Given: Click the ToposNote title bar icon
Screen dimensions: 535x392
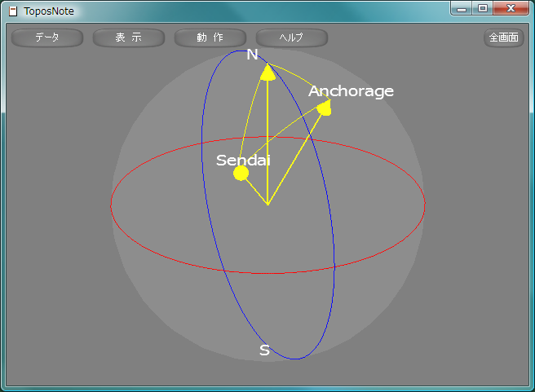Looking at the screenshot, I should coord(13,11).
